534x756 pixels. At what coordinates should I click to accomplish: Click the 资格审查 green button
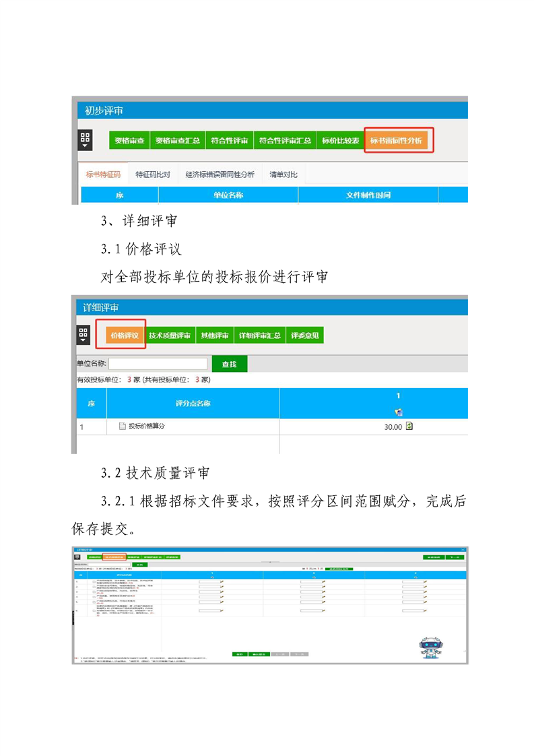(x=129, y=141)
